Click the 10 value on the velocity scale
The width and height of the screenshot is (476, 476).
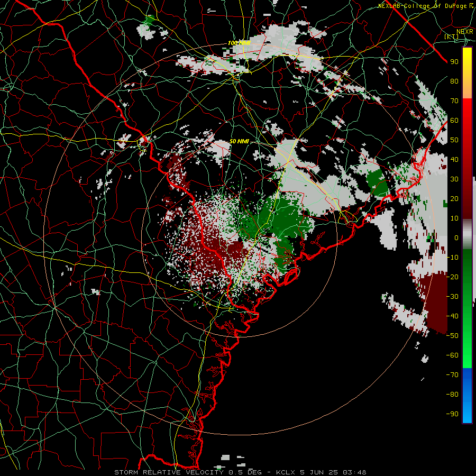click(454, 218)
